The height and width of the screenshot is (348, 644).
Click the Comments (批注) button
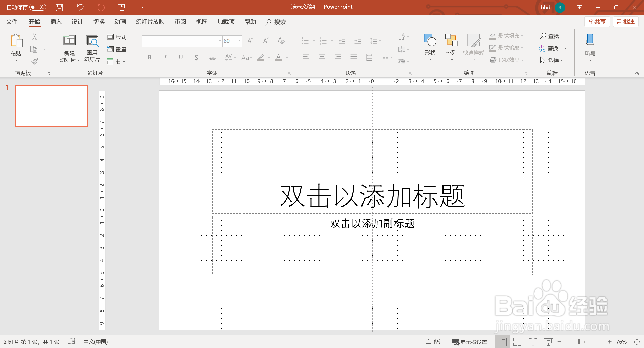coord(626,21)
